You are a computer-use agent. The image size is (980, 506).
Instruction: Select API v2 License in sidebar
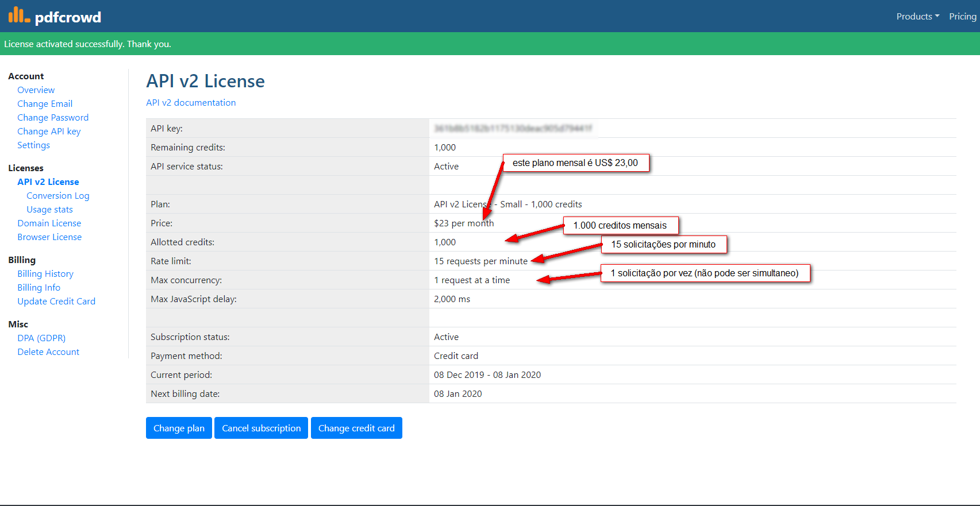tap(48, 182)
